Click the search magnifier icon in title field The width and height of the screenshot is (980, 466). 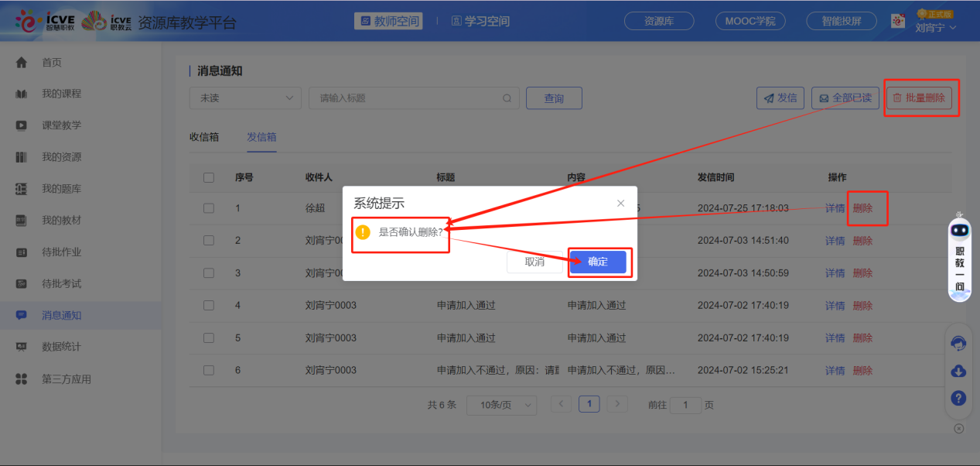point(507,98)
